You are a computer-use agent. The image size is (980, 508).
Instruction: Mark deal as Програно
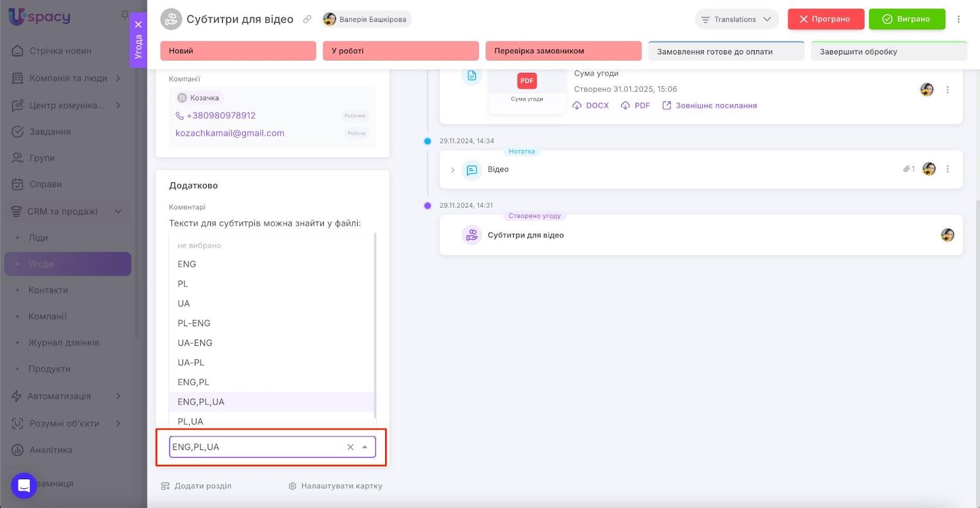tap(826, 20)
